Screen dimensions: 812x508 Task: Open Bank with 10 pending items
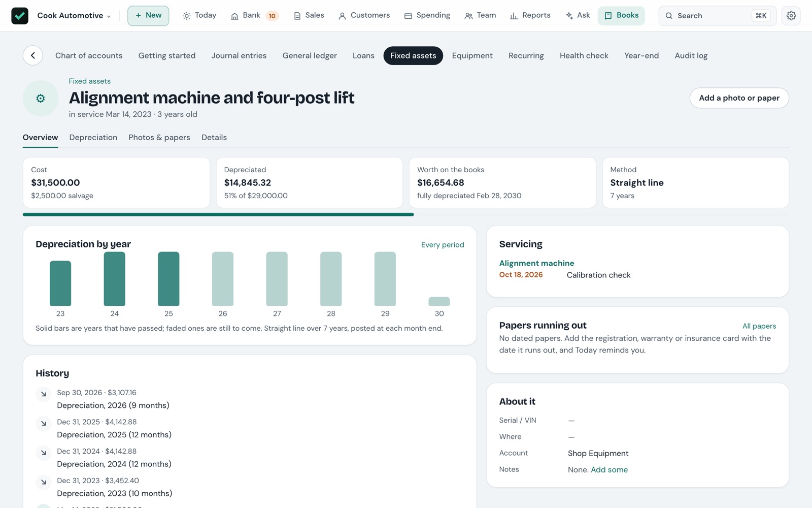pos(255,15)
